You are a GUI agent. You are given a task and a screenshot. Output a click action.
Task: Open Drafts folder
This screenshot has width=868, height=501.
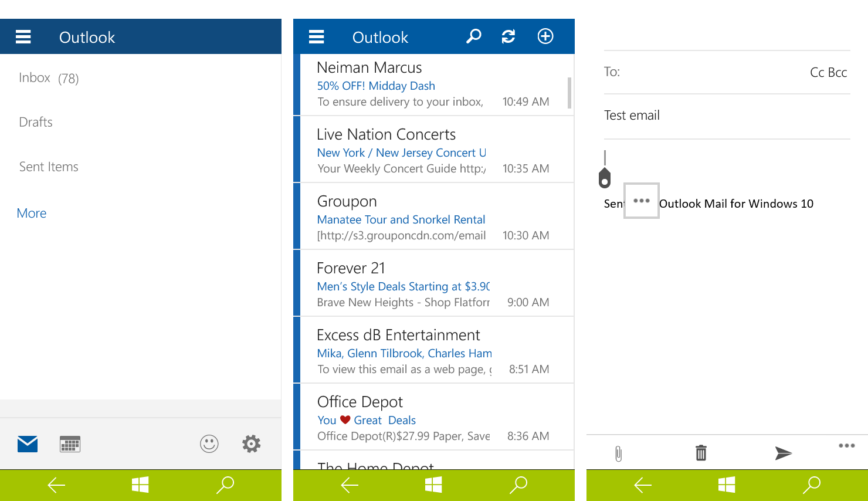tap(36, 122)
